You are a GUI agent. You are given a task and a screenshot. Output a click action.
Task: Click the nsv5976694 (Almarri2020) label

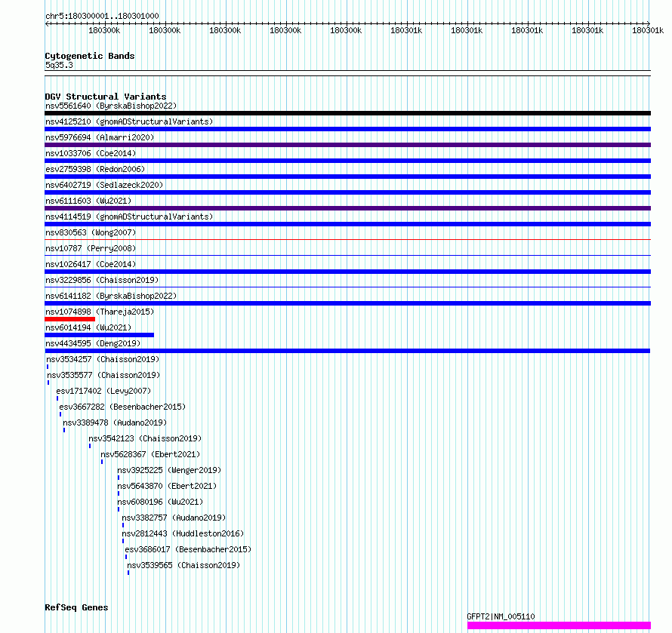[x=100, y=137]
